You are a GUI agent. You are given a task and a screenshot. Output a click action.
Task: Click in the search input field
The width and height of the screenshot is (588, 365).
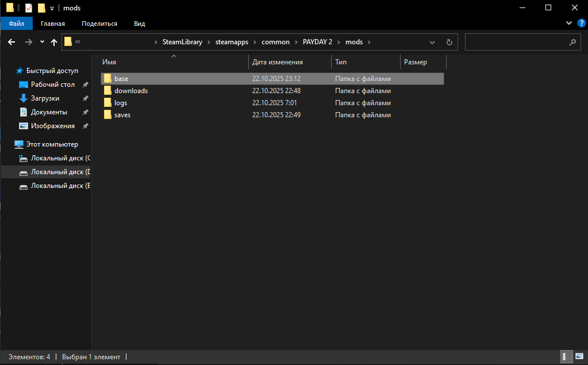tap(514, 42)
